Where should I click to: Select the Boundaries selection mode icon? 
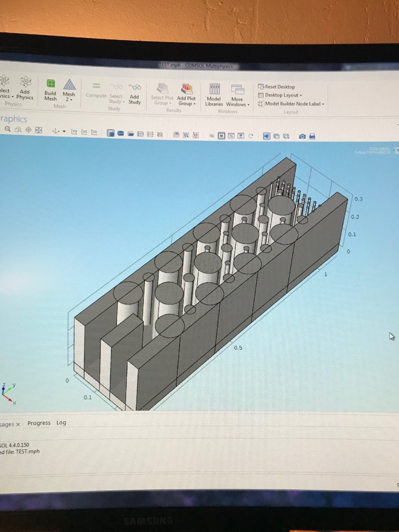(x=129, y=133)
